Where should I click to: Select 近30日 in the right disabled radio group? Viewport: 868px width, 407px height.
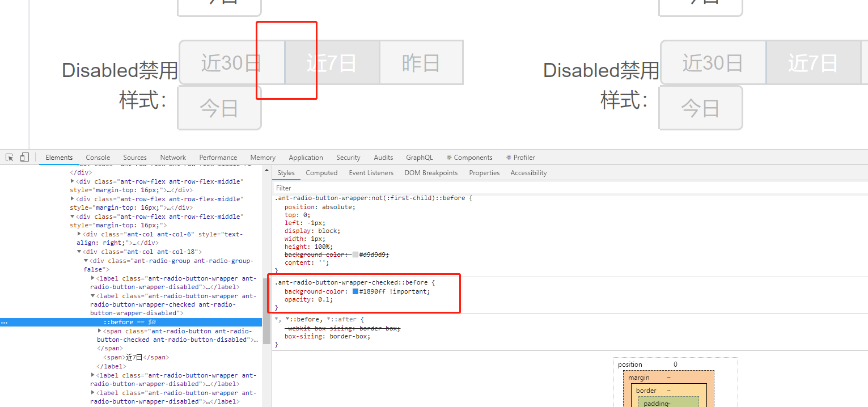point(713,62)
